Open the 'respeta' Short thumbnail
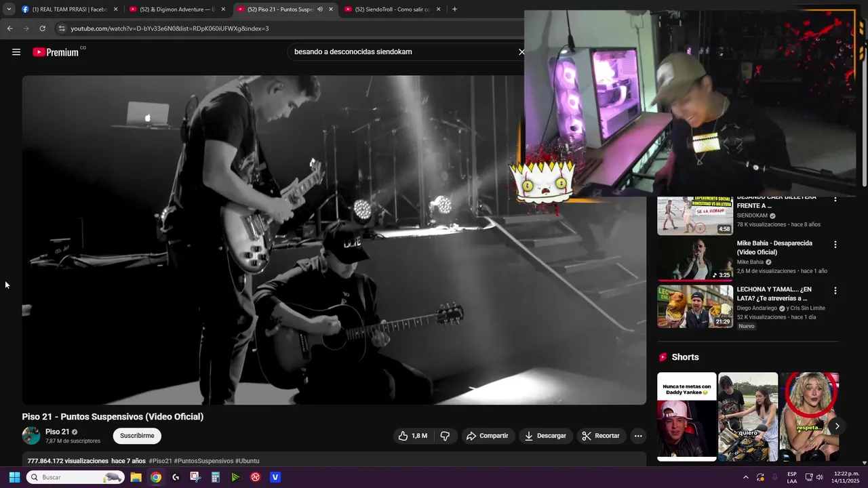This screenshot has height=488, width=868. point(809,417)
